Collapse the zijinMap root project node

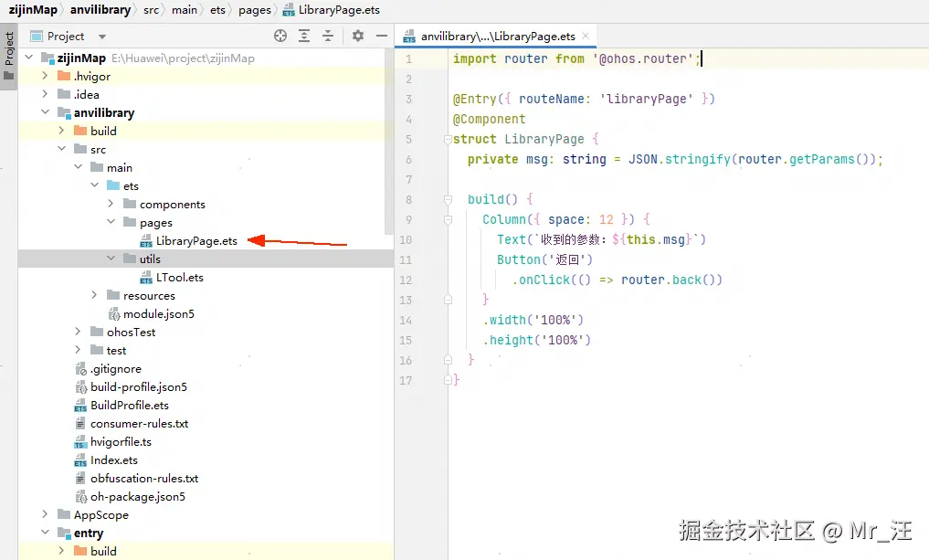(29, 58)
